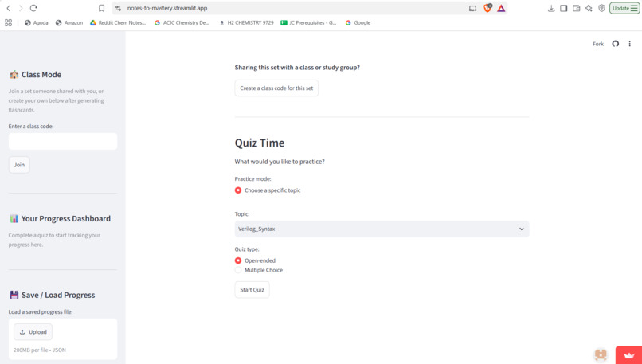The image size is (642, 364).
Task: Click the Brave Rewards triangle icon
Action: [x=501, y=8]
